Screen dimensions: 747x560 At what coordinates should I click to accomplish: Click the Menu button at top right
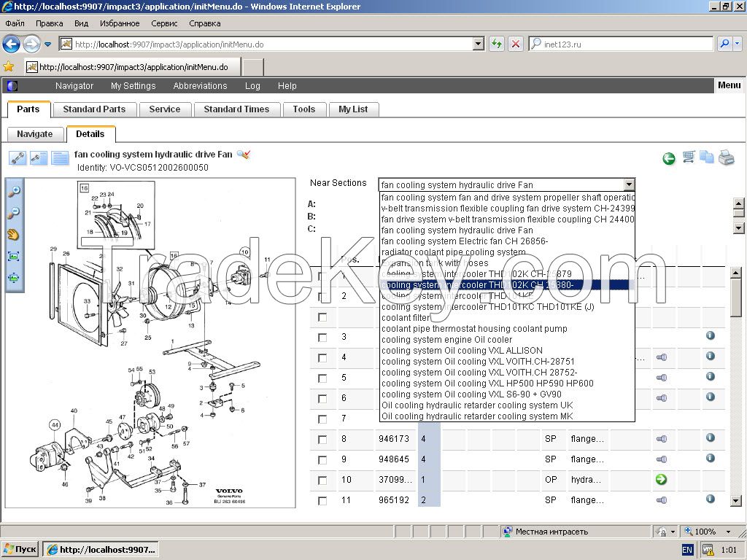pos(729,85)
